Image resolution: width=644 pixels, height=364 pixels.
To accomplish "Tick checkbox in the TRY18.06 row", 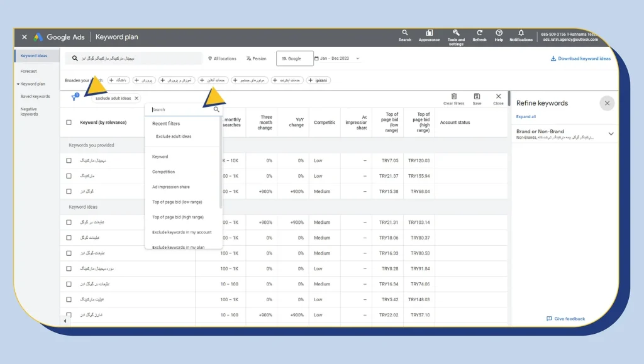I will pos(69,238).
